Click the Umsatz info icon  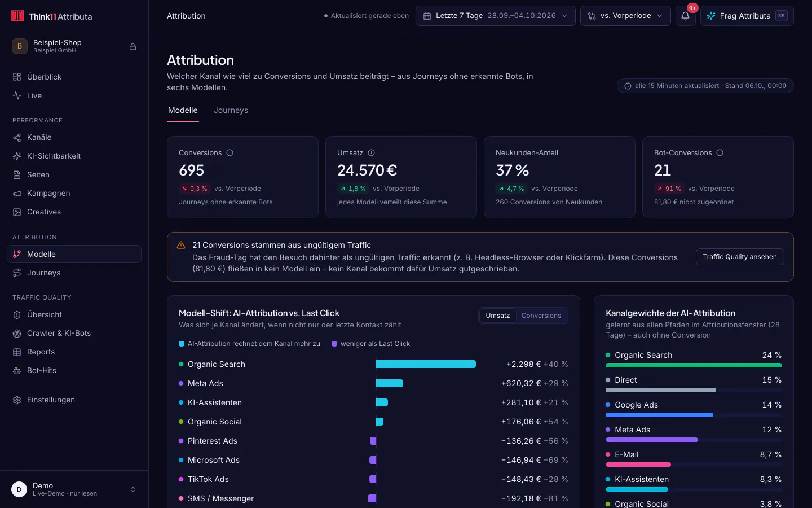click(x=371, y=152)
